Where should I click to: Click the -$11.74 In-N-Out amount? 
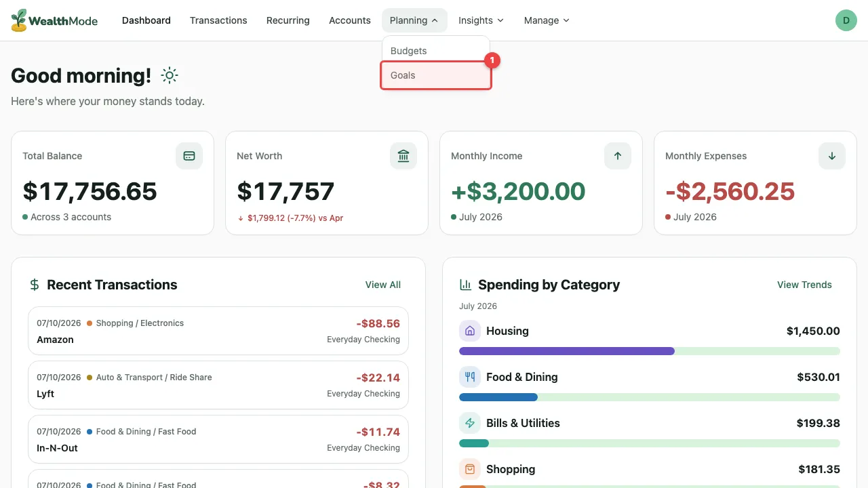378,432
